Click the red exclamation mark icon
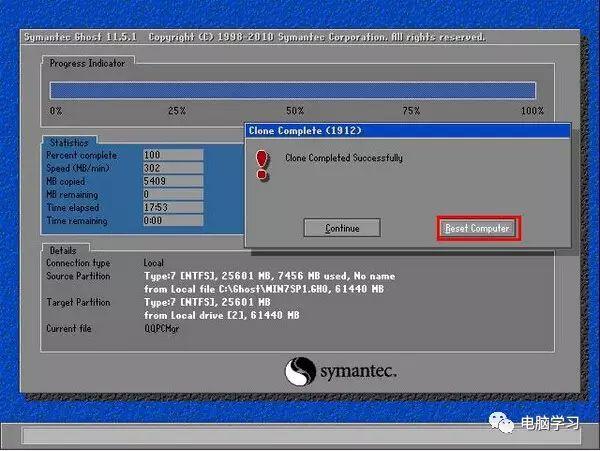The width and height of the screenshot is (600, 451). [x=263, y=164]
